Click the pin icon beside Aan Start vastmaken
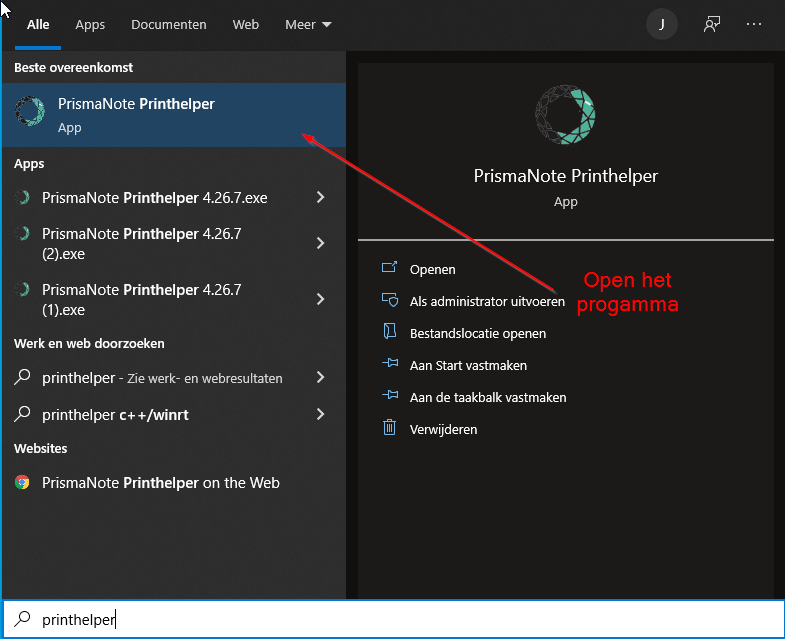Image resolution: width=785 pixels, height=639 pixels. coord(390,363)
